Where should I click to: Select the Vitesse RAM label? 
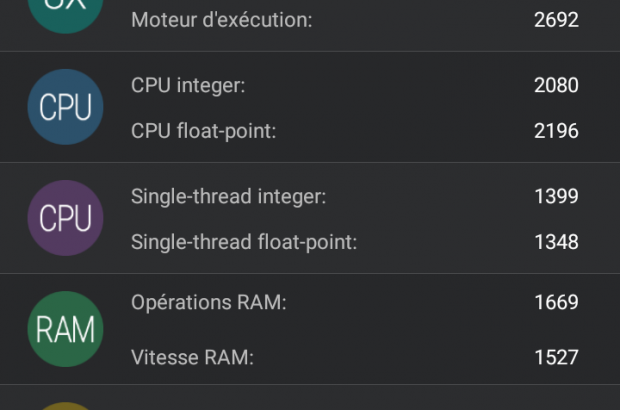(192, 357)
